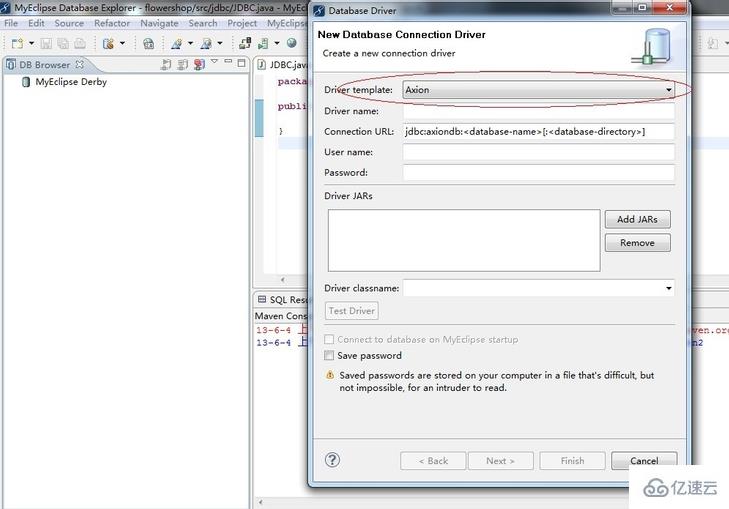Click the Connection URL field
This screenshot has width=729, height=509.
point(538,132)
